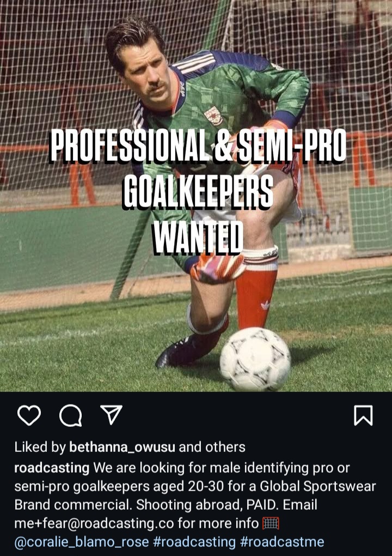Save the post with the bookmark icon

363,415
